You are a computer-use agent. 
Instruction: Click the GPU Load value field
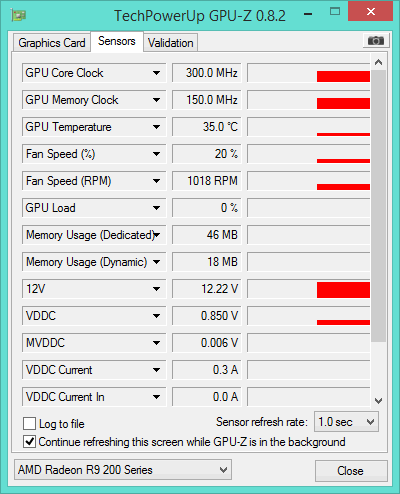pyautogui.click(x=206, y=208)
